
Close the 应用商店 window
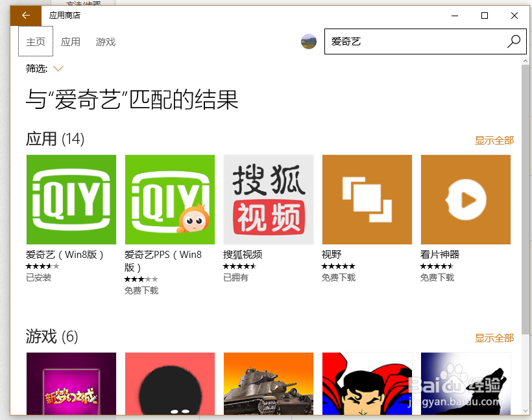[x=514, y=16]
